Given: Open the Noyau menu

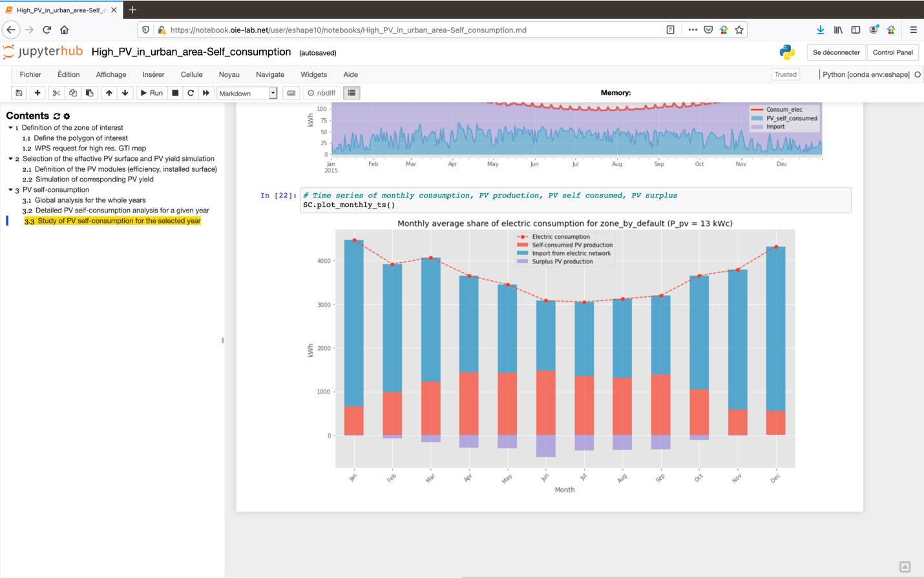Looking at the screenshot, I should coord(229,75).
